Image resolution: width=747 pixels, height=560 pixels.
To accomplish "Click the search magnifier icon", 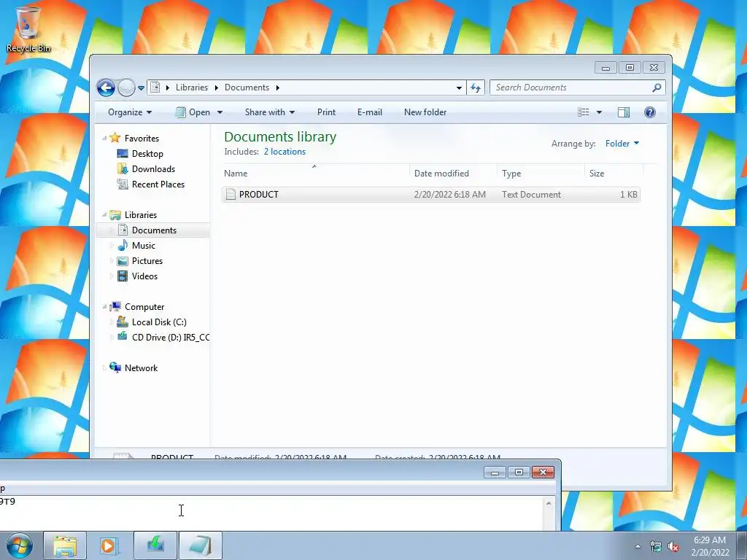I will (x=657, y=87).
